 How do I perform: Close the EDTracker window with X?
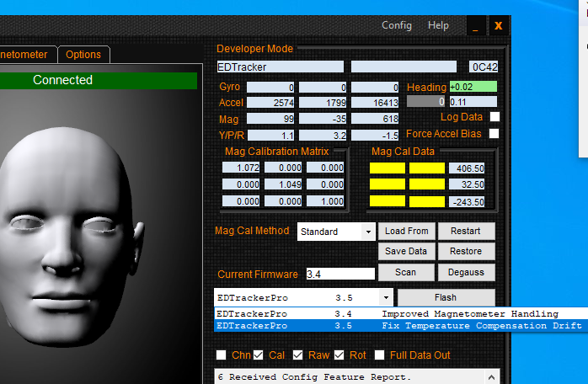[498, 26]
